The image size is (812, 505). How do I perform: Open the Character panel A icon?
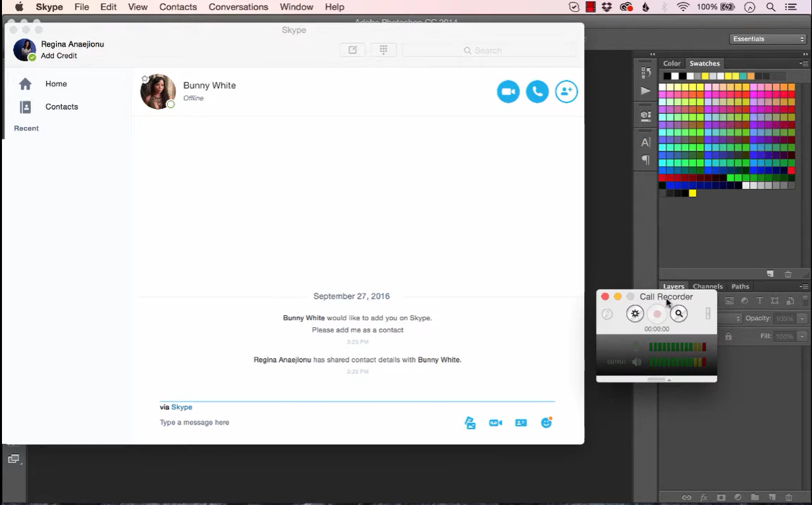[x=644, y=142]
